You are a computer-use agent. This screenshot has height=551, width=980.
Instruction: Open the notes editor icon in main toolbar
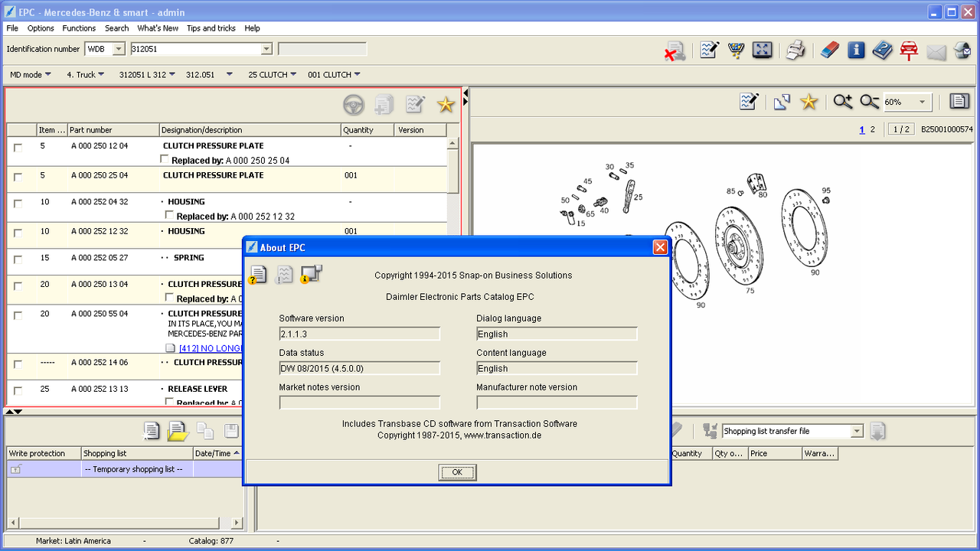pos(709,51)
